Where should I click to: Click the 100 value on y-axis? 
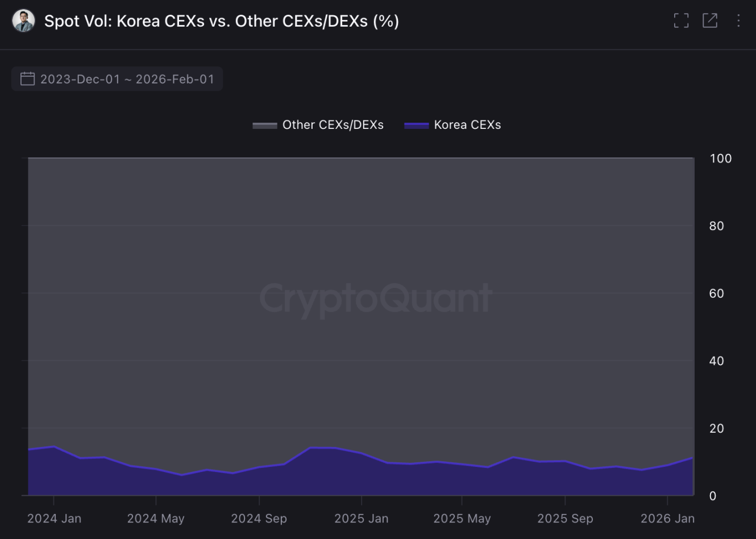pyautogui.click(x=720, y=158)
